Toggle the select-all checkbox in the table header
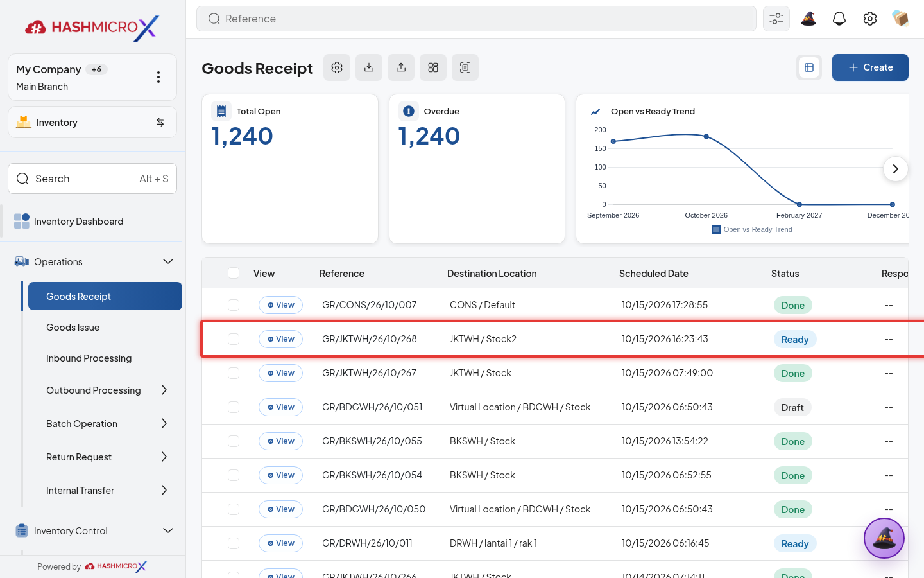The image size is (924, 578). click(x=234, y=273)
